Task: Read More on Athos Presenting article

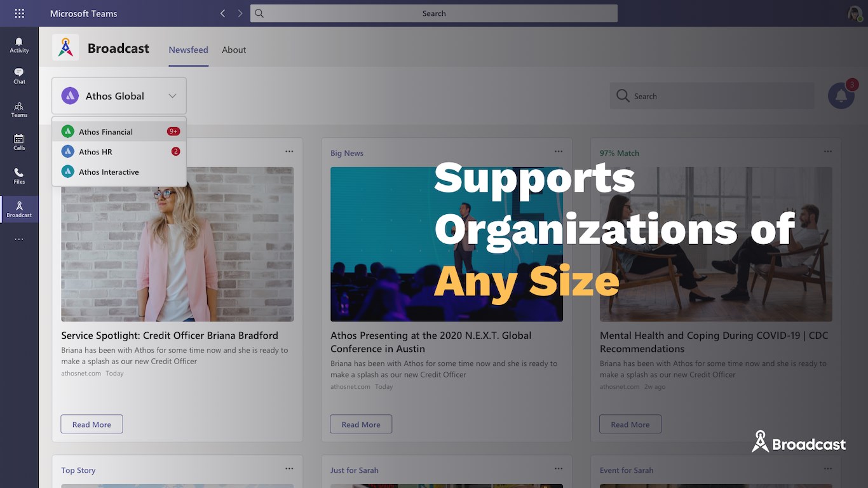Action: coord(361,424)
